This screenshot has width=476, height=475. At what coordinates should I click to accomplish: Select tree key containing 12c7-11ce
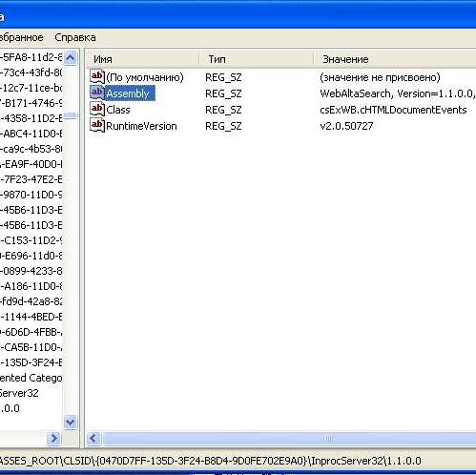31,88
